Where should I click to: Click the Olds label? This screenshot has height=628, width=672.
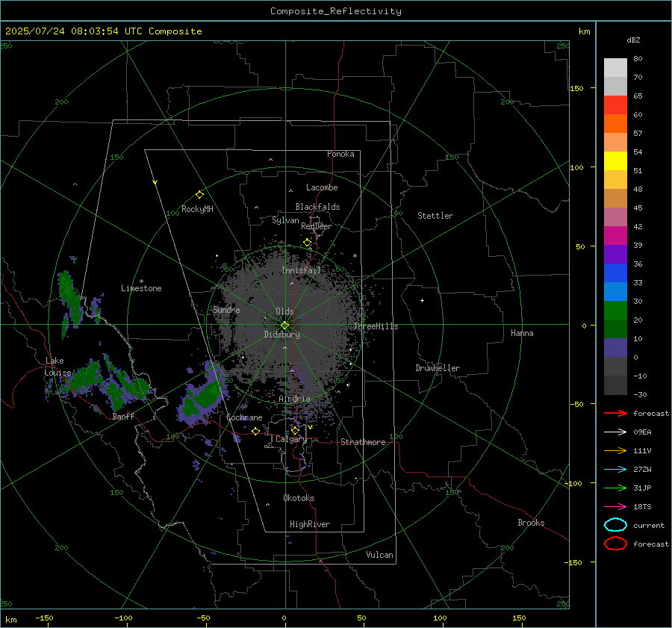284,311
